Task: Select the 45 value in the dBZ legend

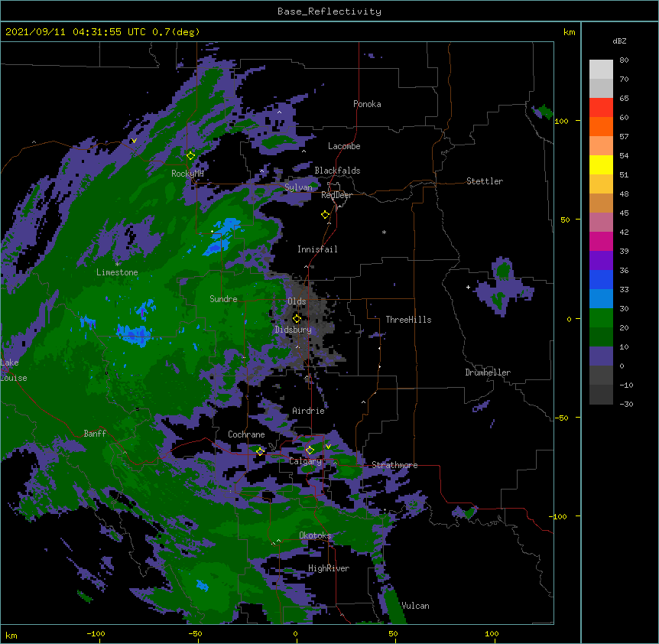Action: [x=624, y=213]
